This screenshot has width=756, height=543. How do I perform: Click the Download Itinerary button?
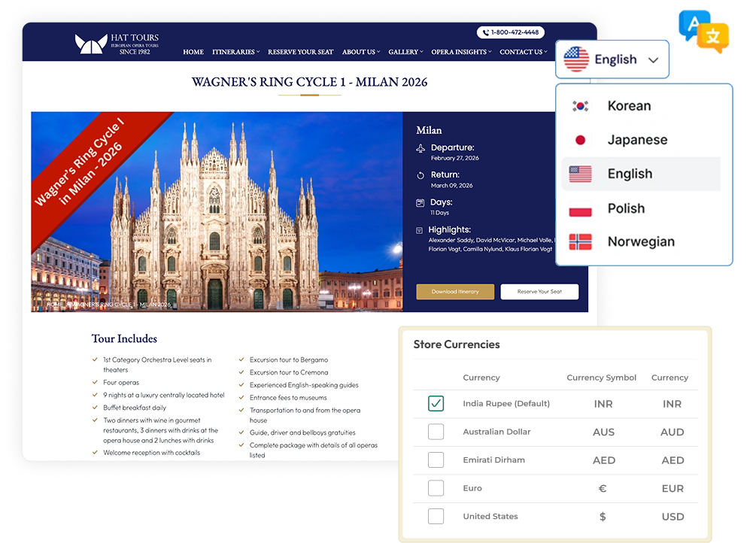[455, 292]
